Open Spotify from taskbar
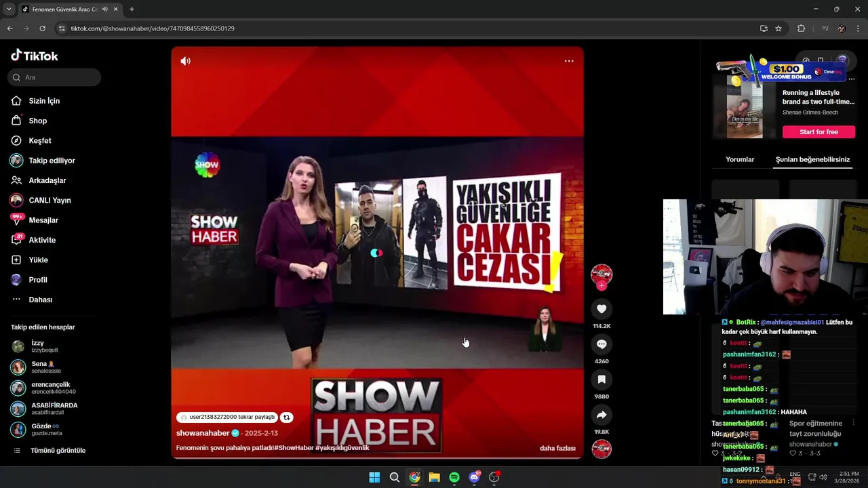Screen dimensions: 868x488 [x=454, y=478]
